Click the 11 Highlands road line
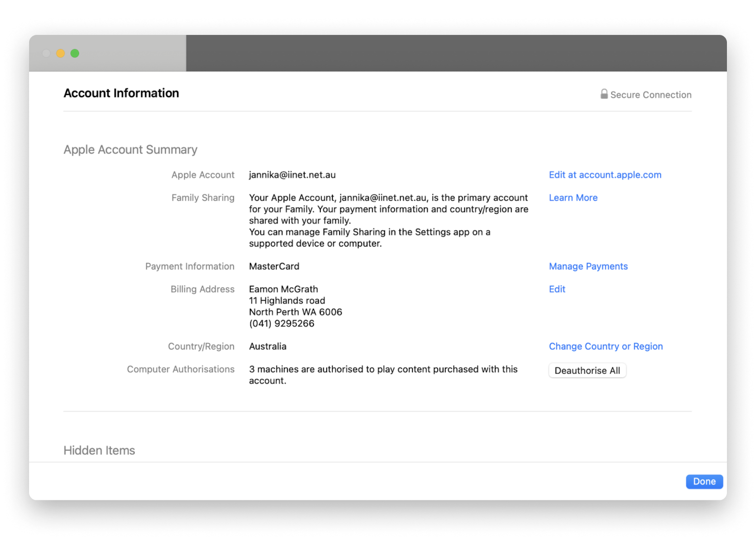 click(x=287, y=301)
